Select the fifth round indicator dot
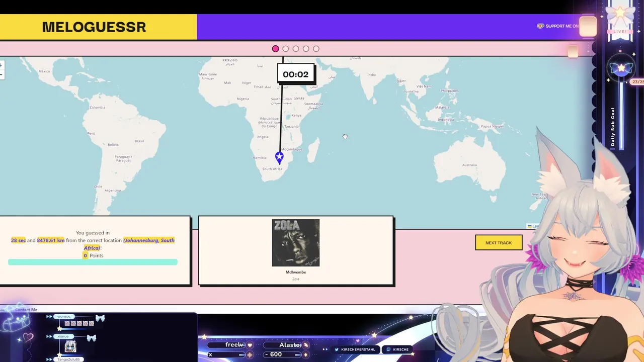Screen dimensions: 644x362 [x=316, y=49]
